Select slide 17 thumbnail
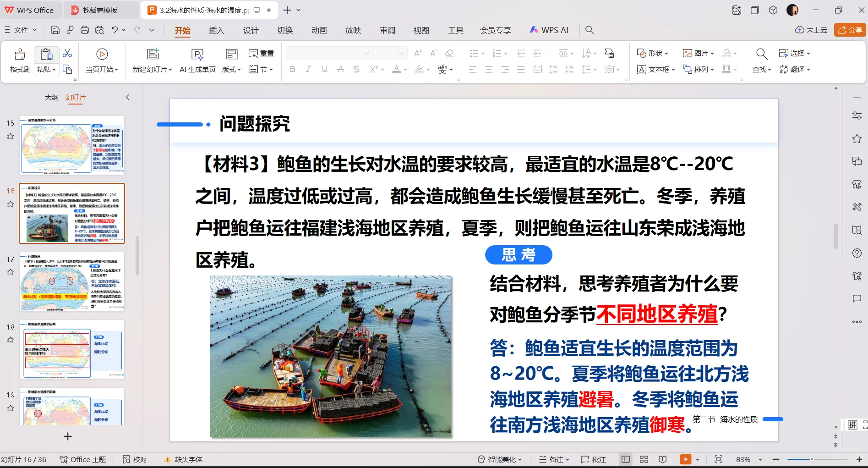The height and width of the screenshot is (468, 868). pos(72,281)
